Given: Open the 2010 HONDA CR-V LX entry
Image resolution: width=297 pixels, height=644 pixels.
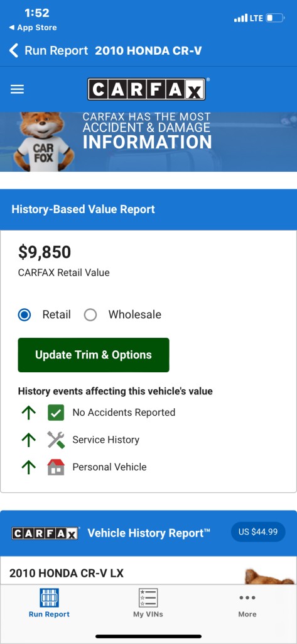Looking at the screenshot, I should [67, 573].
